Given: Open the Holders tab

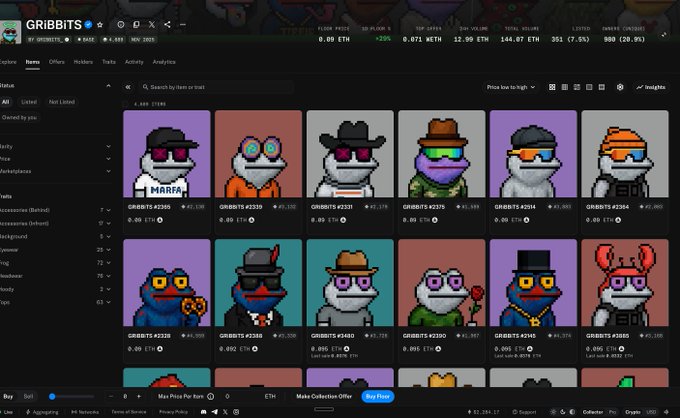Looking at the screenshot, I should pos(83,62).
